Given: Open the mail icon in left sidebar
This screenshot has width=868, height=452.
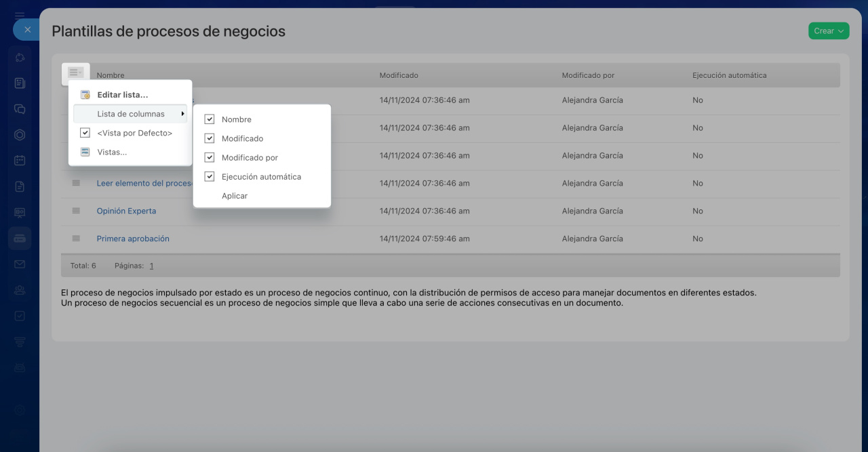Looking at the screenshot, I should click(20, 264).
